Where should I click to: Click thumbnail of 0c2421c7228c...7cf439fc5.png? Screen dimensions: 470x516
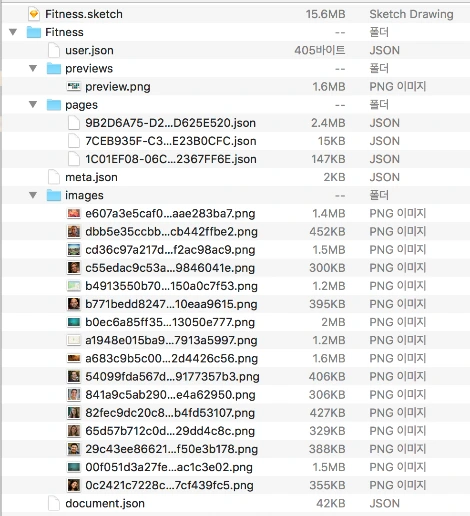[74, 485]
